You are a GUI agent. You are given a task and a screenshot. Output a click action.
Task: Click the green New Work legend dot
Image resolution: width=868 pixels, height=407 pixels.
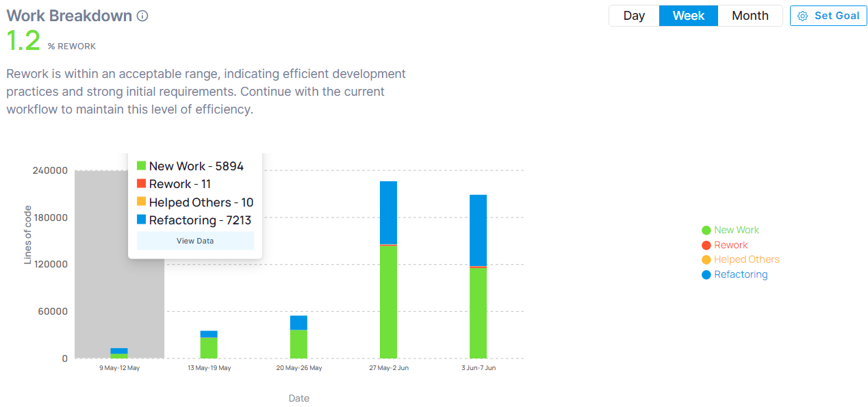point(706,231)
